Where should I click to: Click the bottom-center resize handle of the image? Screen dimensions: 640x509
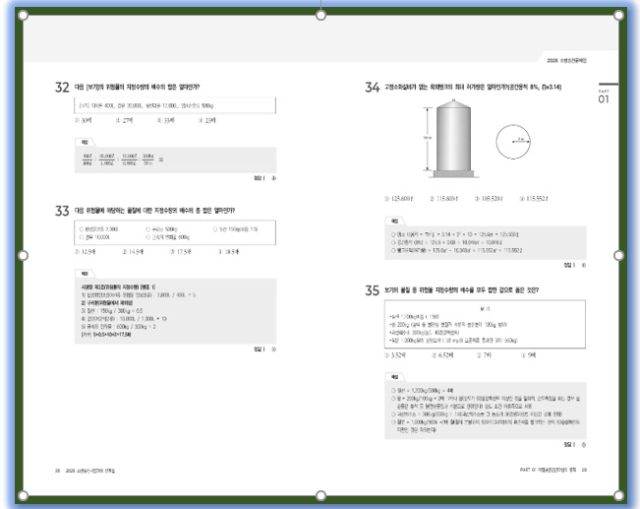(x=321, y=496)
